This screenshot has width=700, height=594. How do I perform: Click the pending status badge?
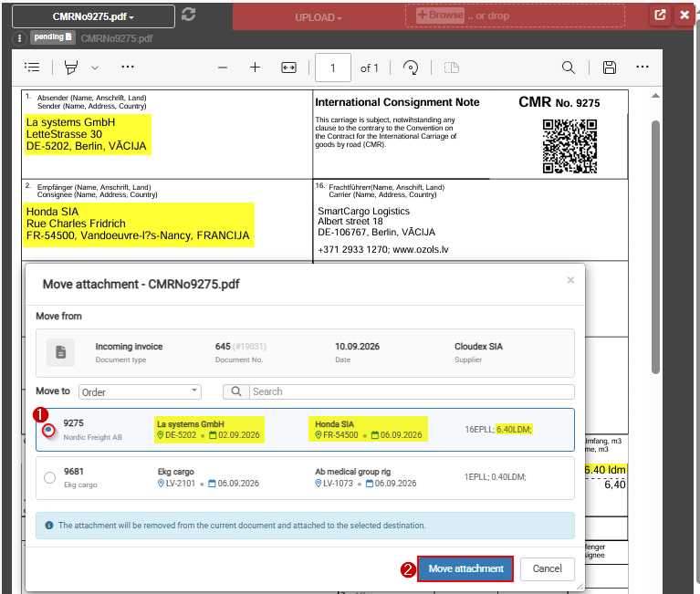pos(53,37)
